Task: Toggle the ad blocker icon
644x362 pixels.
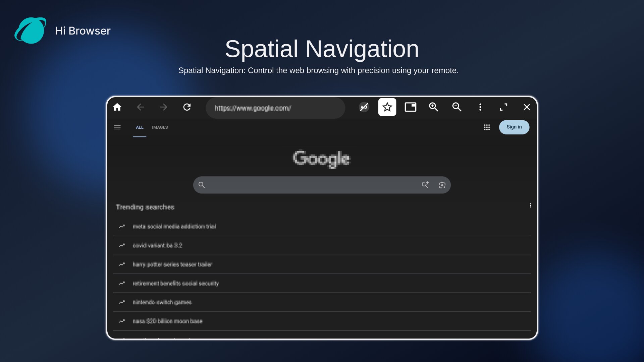Action: coord(364,107)
